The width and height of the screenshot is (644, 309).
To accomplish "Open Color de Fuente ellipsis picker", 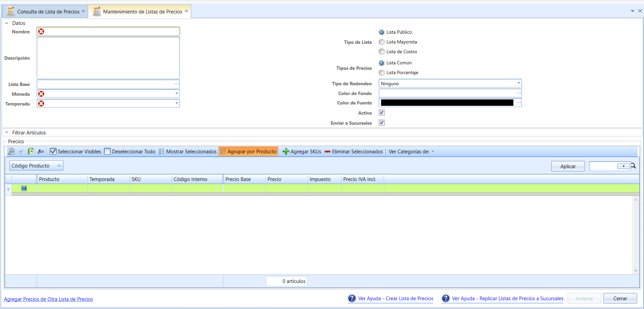I will coord(518,102).
